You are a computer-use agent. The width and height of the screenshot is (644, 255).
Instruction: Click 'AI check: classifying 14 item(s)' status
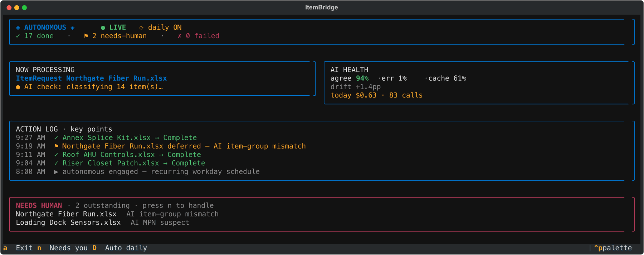click(x=93, y=87)
